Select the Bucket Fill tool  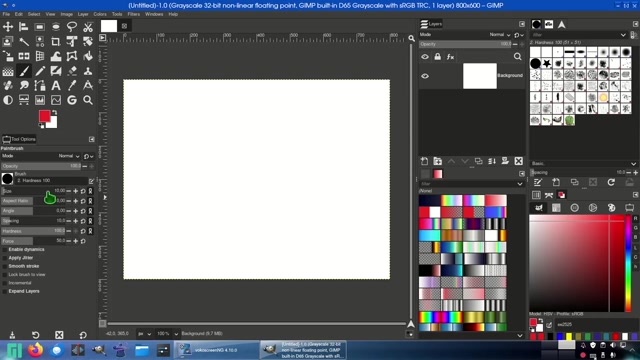click(88, 56)
